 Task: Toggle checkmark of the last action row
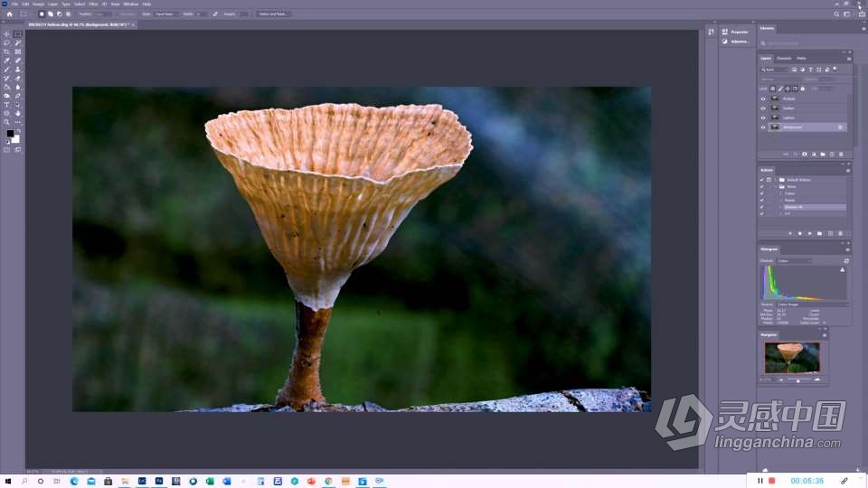(x=761, y=213)
